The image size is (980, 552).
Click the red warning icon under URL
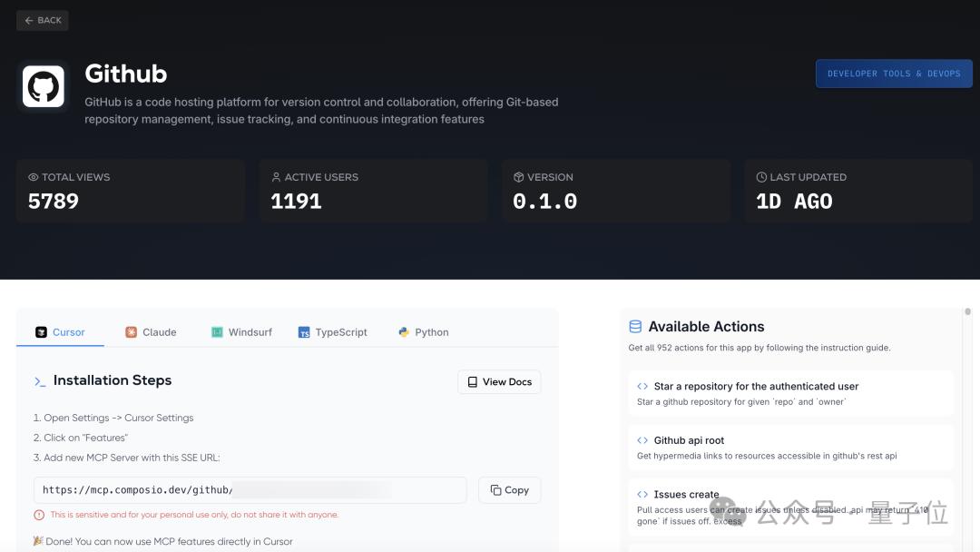click(39, 515)
